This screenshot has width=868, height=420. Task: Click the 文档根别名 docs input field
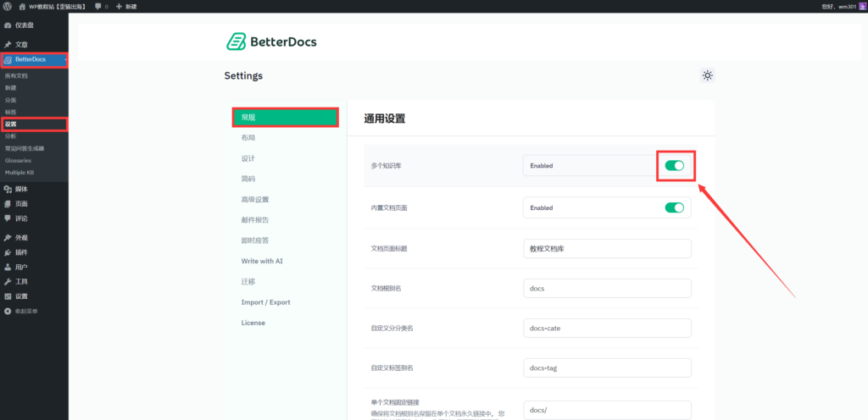tap(607, 289)
